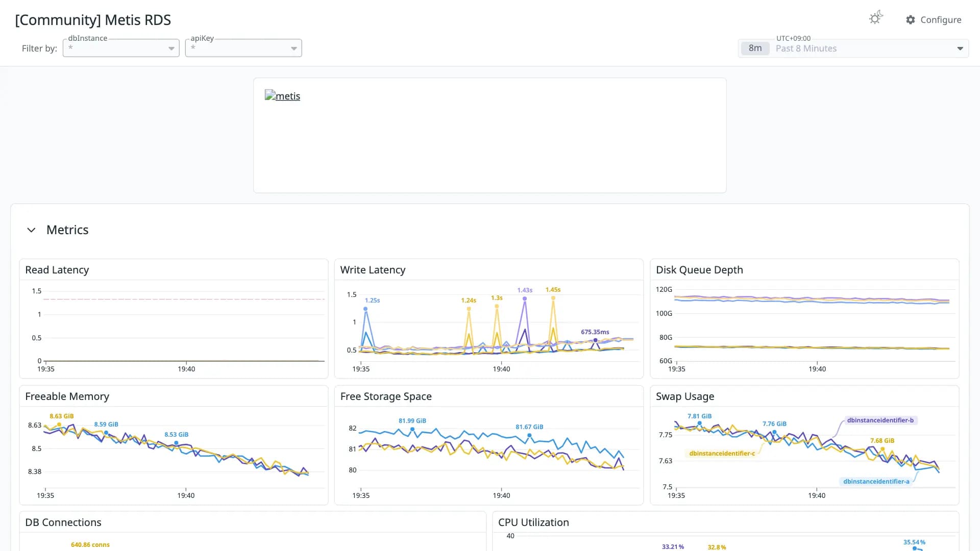Image resolution: width=980 pixels, height=551 pixels.
Task: Open the dbInstance filter dropdown
Action: click(x=121, y=48)
